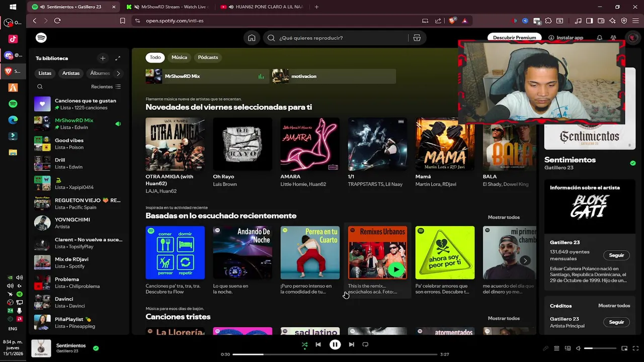Skip to next track

tap(351, 344)
